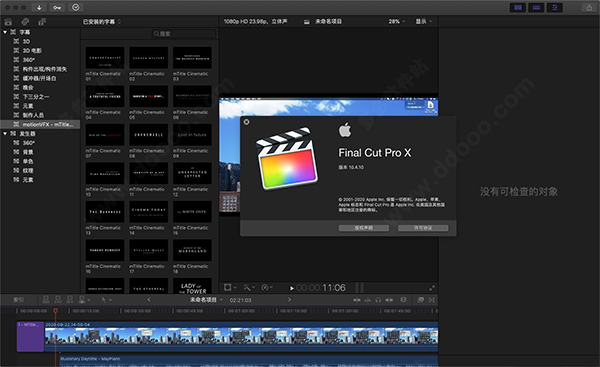Click the Connect clip edit button
Viewport: 600px width, 367px height.
click(x=46, y=300)
